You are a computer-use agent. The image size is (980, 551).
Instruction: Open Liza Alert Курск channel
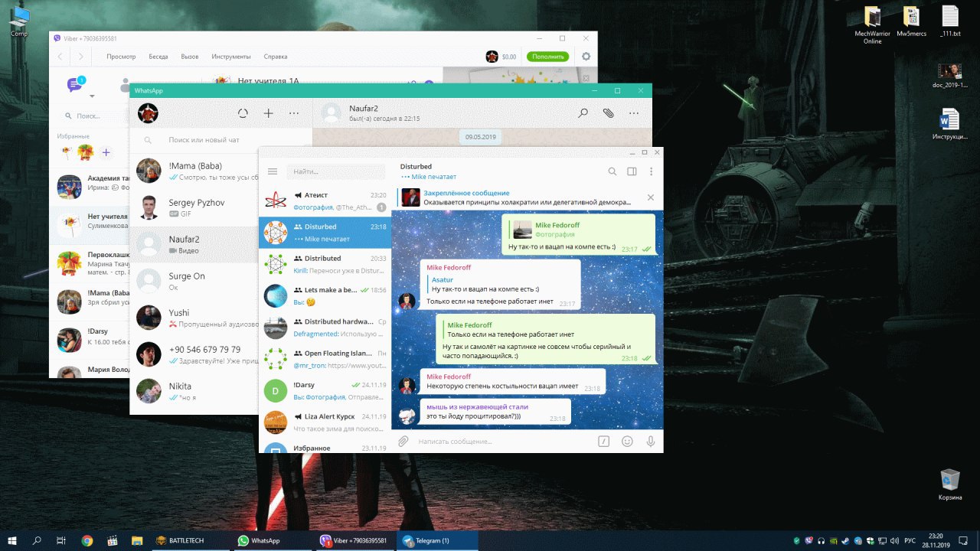click(x=325, y=422)
